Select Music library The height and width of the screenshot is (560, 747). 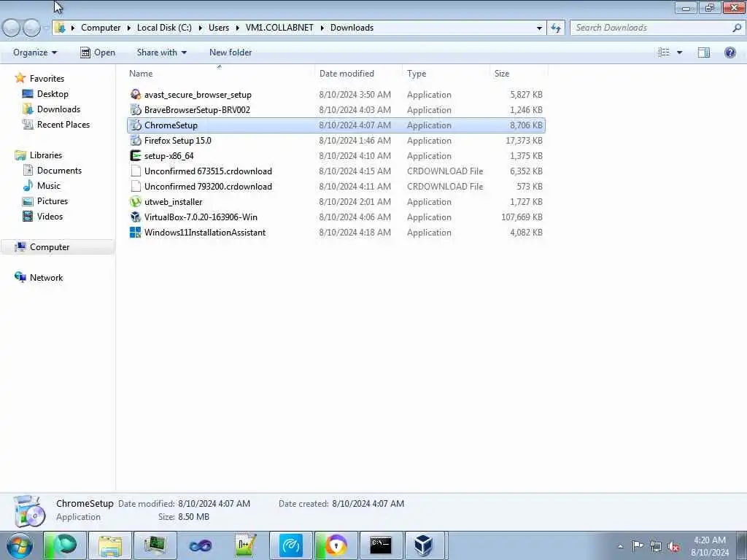point(49,186)
